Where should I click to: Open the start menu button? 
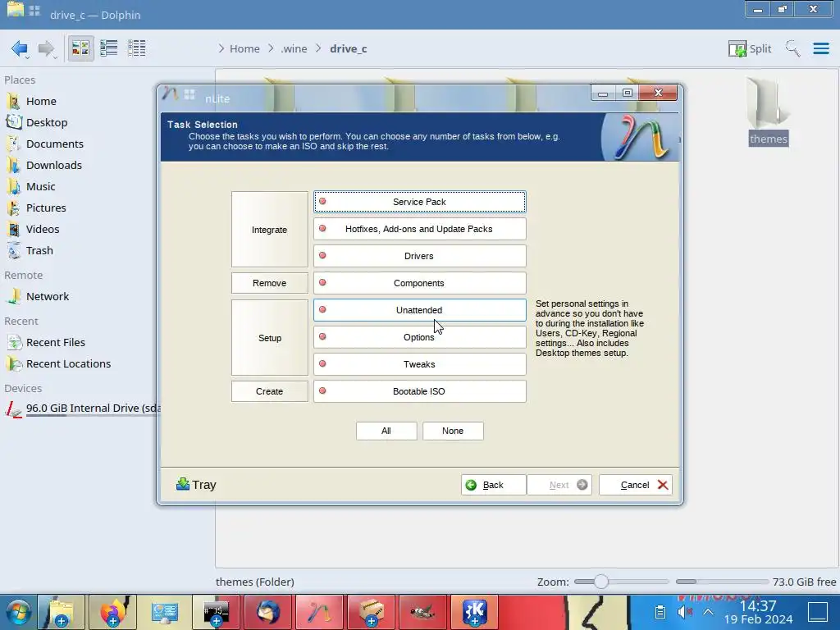click(19, 612)
